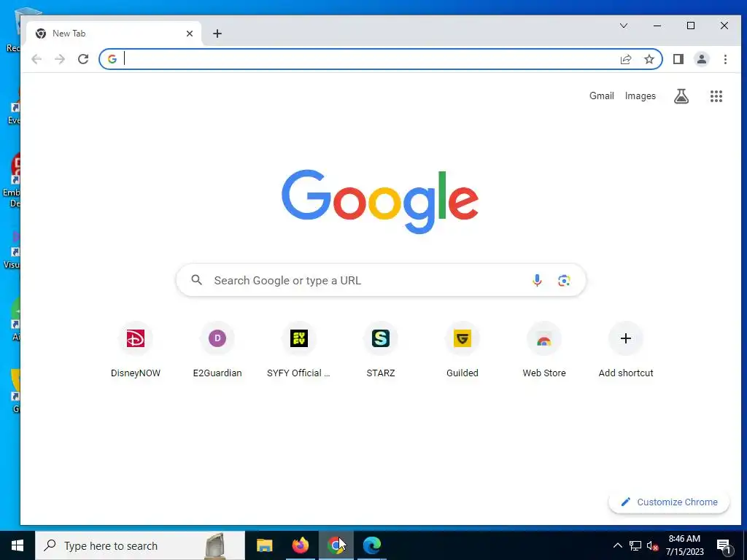The width and height of the screenshot is (747, 560).
Task: Click the magnifier icon in the search box
Action: click(197, 280)
